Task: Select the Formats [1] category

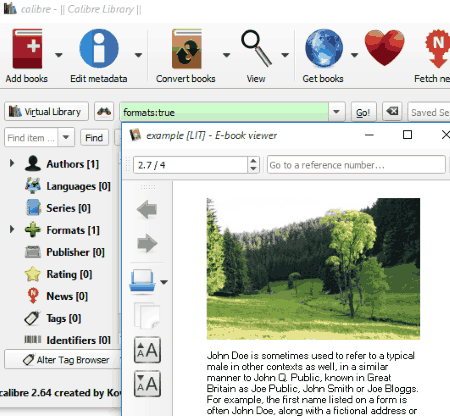Action: [73, 230]
